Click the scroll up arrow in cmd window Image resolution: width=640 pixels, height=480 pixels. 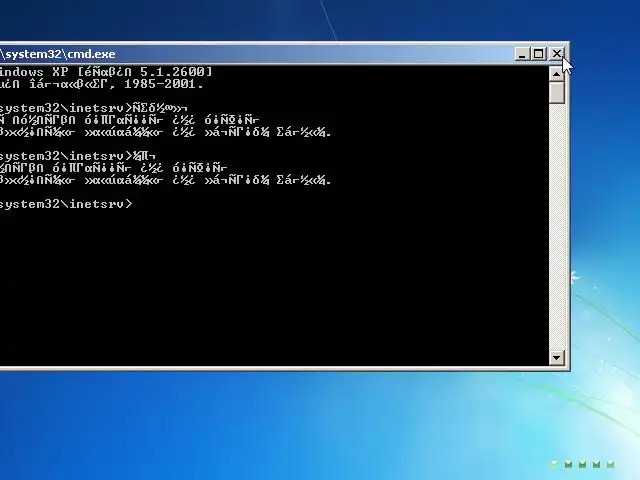coord(556,74)
